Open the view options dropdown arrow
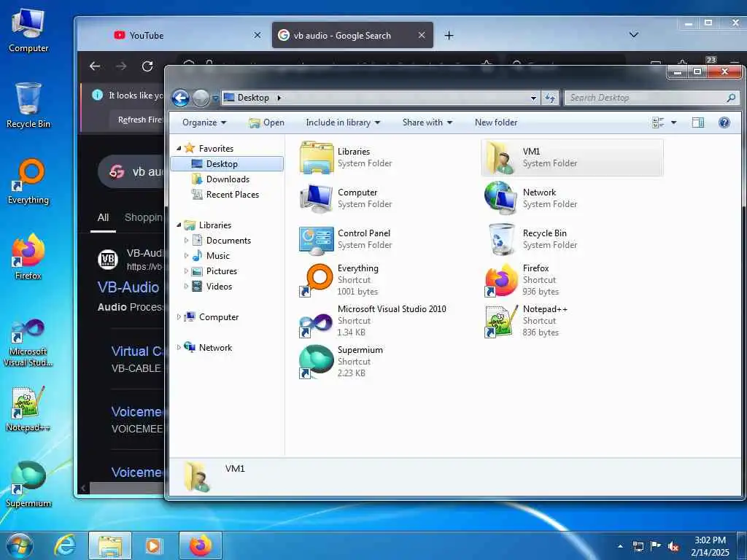The width and height of the screenshot is (747, 560). point(673,122)
